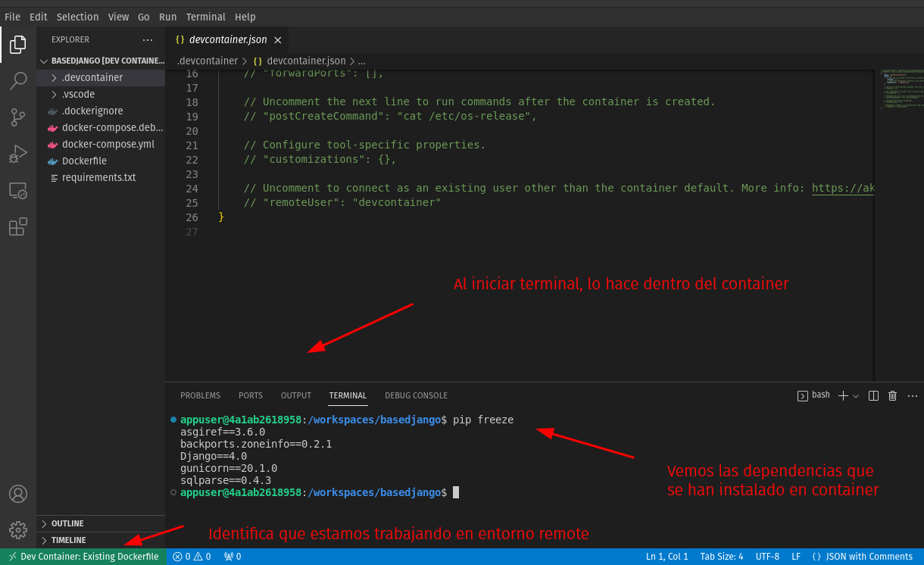Click the gunicorn==20.1.0 output line
The height and width of the screenshot is (565, 924).
[x=229, y=468]
